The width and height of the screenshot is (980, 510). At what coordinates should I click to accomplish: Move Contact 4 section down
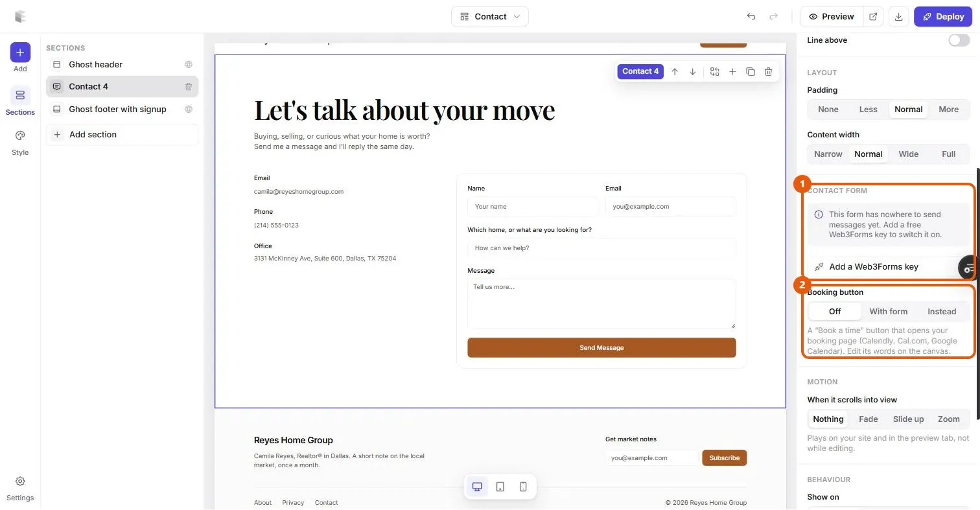pos(693,72)
